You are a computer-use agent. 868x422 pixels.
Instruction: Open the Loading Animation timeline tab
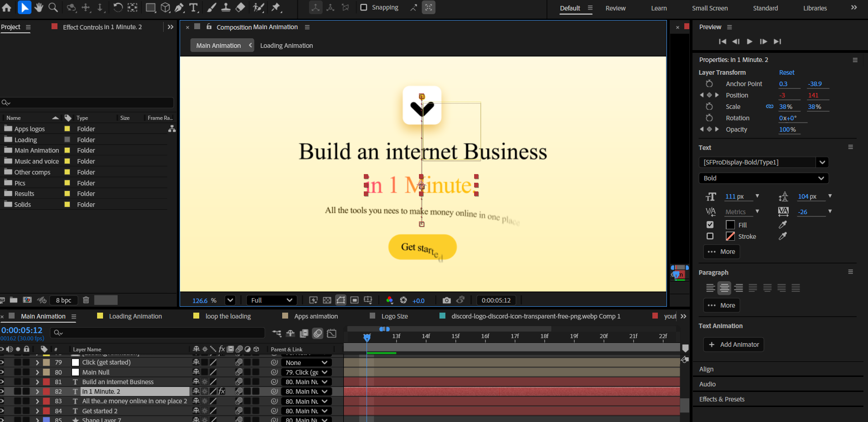tap(135, 316)
